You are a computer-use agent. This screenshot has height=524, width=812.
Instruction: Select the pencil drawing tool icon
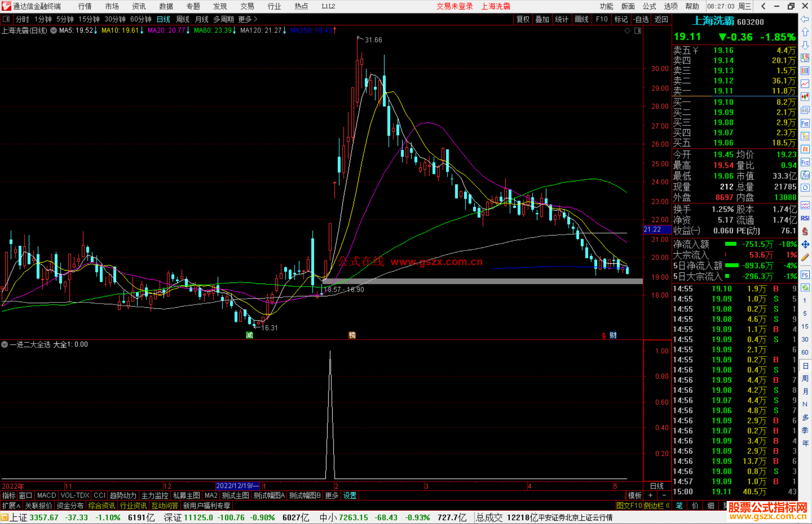click(805, 257)
